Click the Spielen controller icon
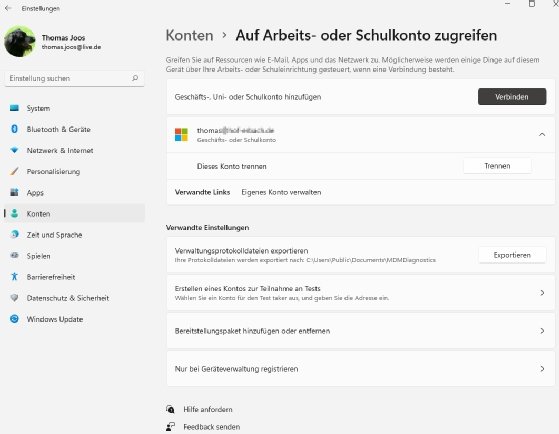Image resolution: width=559 pixels, height=434 pixels. tap(14, 255)
